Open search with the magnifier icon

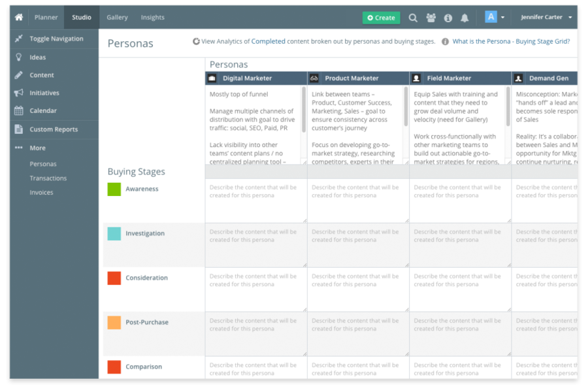pos(413,18)
